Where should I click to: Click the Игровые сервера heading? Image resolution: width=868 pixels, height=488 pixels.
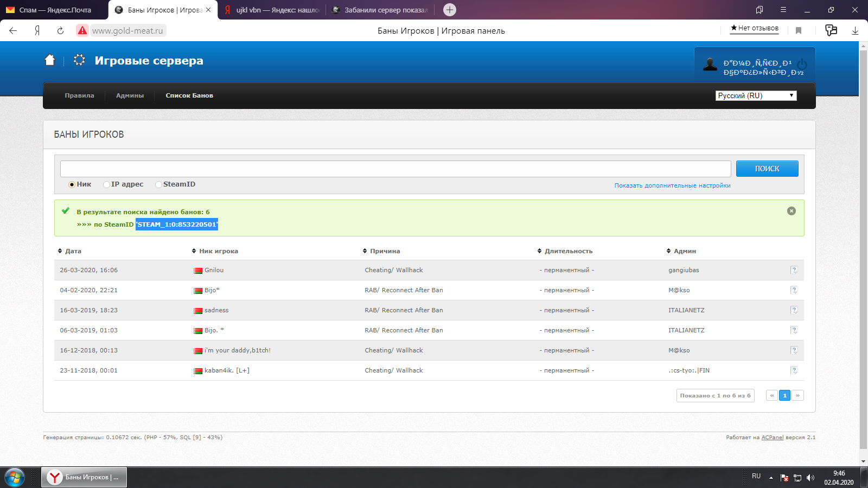click(x=149, y=61)
